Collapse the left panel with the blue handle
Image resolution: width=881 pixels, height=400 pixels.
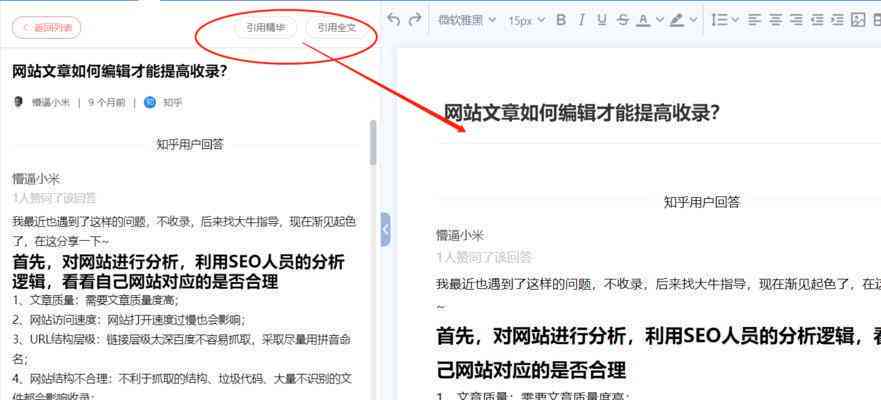[x=385, y=229]
